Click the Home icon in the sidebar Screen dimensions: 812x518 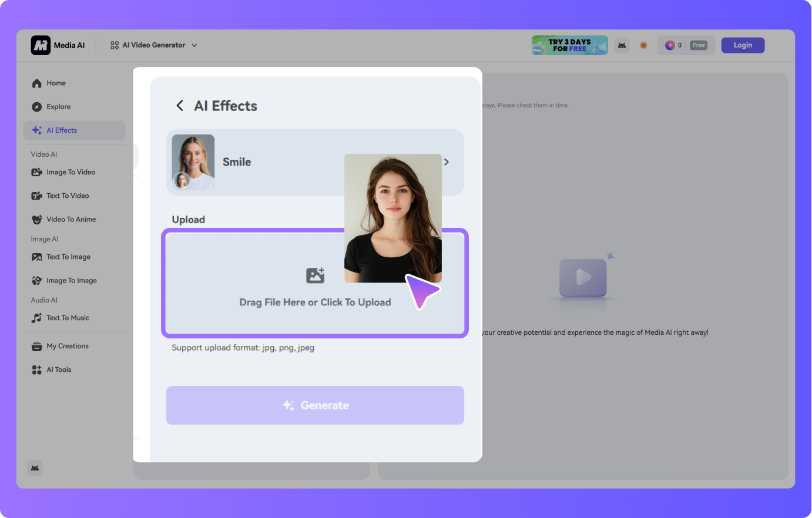coord(35,83)
